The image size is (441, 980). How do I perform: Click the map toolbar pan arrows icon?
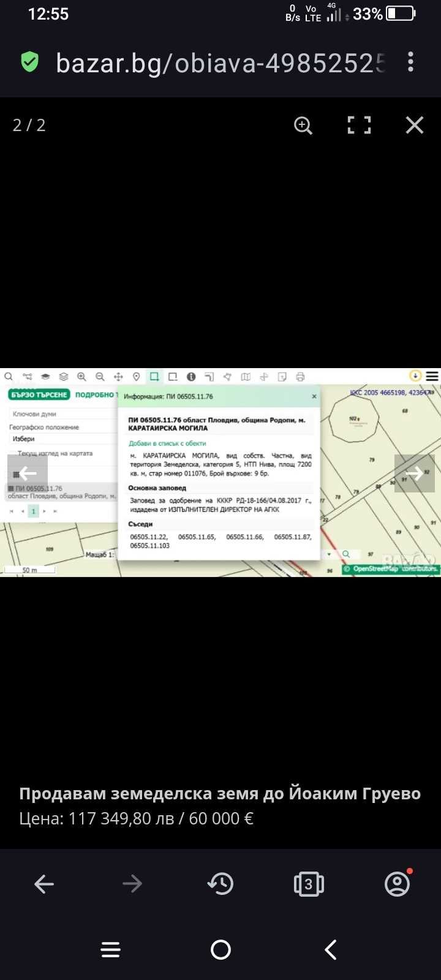click(x=118, y=377)
